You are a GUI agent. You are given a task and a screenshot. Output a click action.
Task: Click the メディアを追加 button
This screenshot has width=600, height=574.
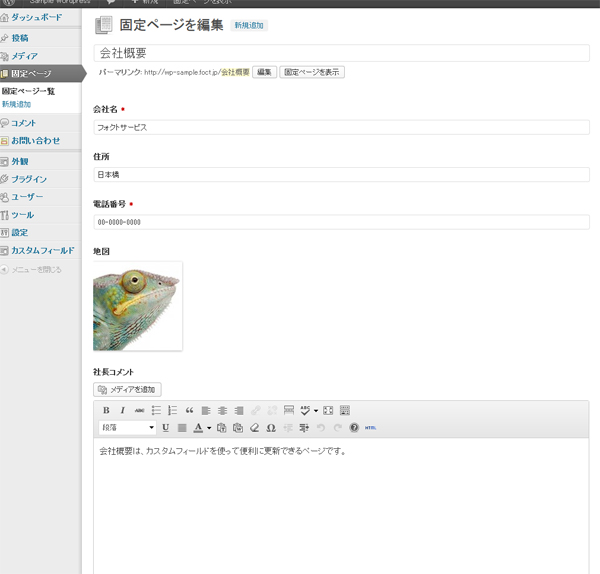127,389
